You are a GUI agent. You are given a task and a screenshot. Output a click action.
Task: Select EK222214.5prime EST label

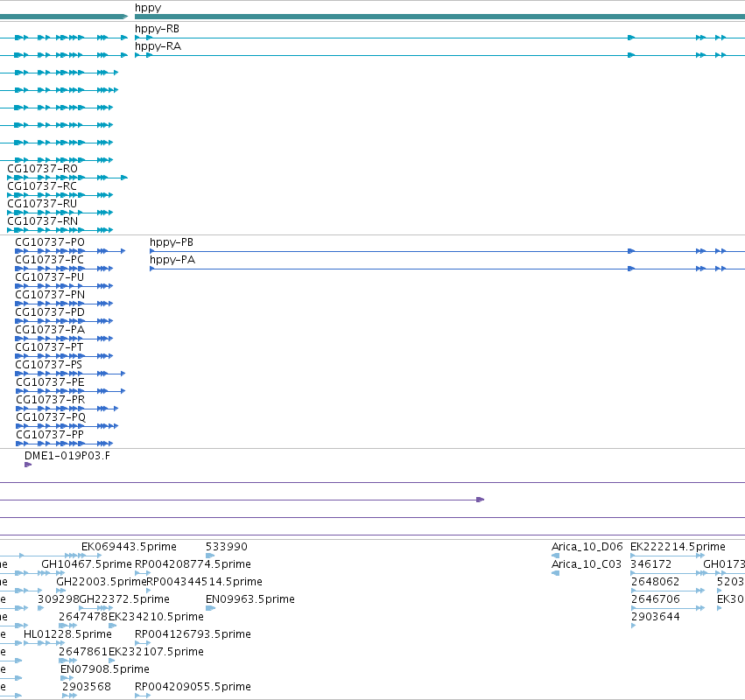tap(678, 547)
